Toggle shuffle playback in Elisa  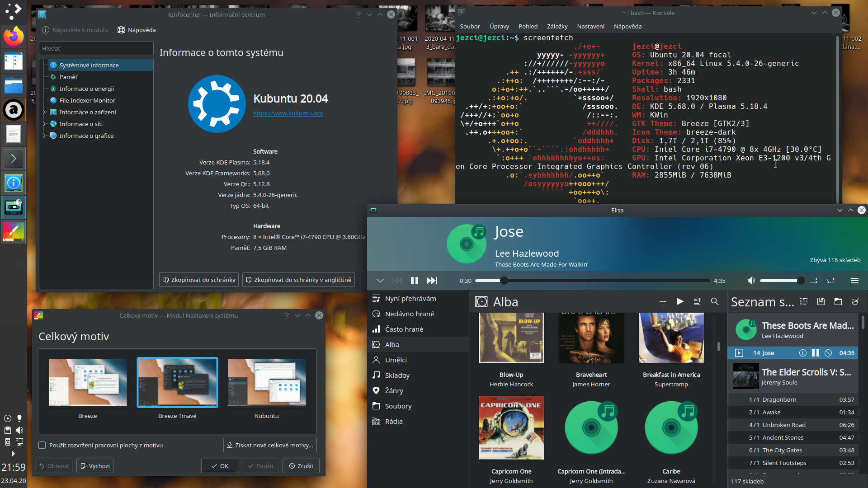coord(814,281)
